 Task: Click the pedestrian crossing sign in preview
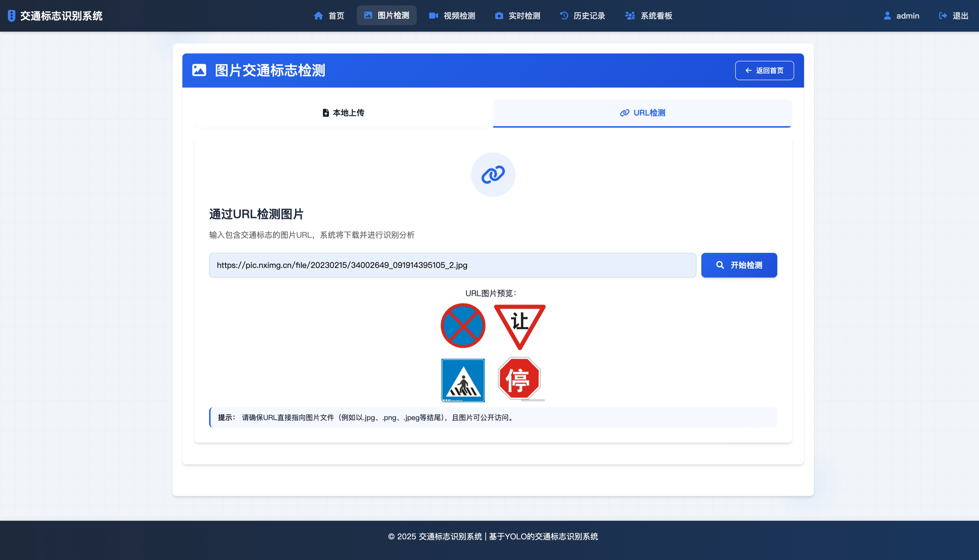pyautogui.click(x=463, y=380)
